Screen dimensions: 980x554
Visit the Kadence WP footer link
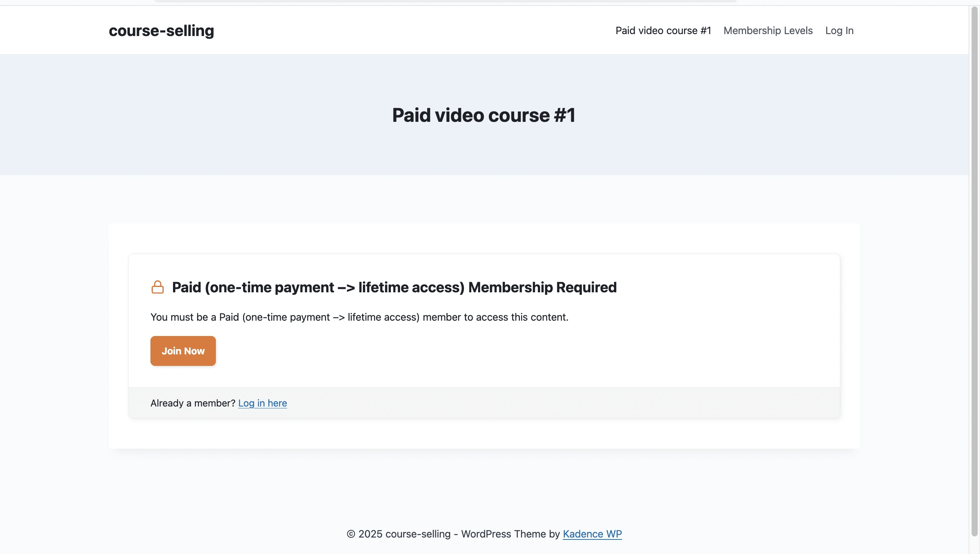pos(592,534)
